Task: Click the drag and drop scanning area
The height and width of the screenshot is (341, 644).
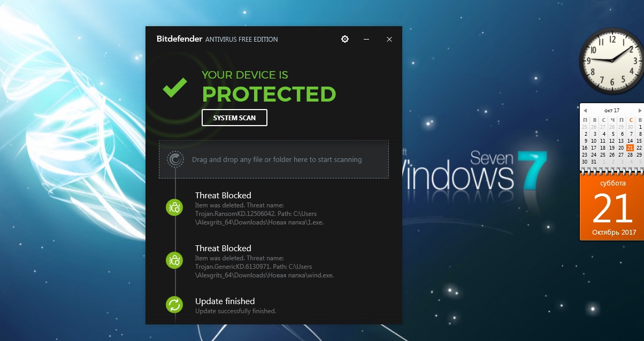Action: (x=274, y=159)
